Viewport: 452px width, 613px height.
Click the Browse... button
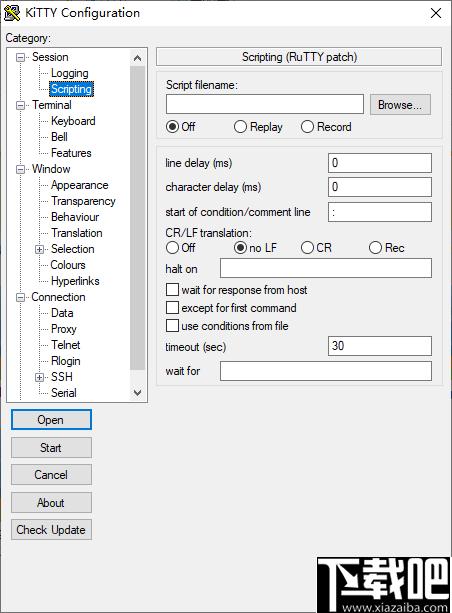[x=400, y=104]
